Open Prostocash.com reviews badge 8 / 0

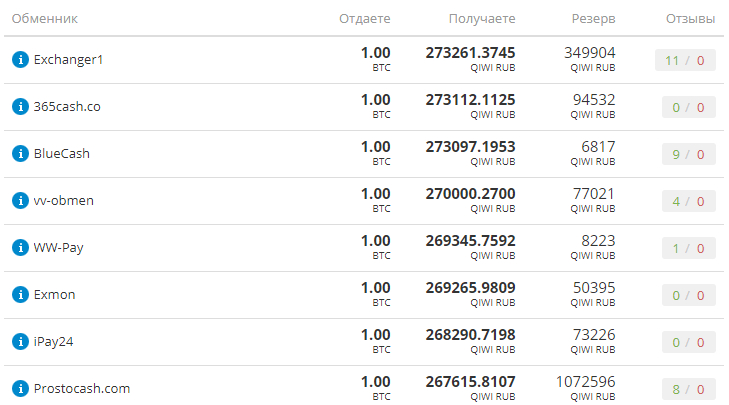[689, 389]
